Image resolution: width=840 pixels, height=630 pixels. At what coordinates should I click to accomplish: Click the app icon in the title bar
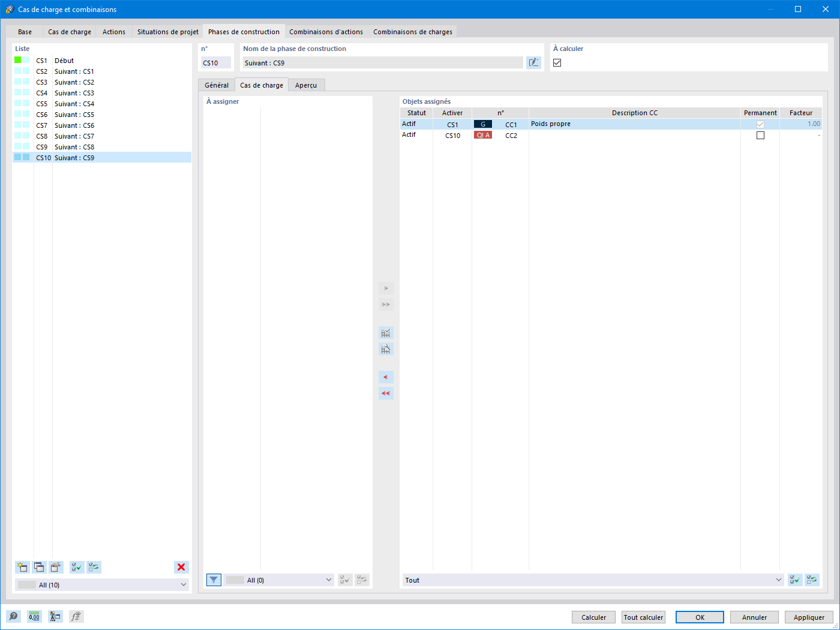pos(10,10)
